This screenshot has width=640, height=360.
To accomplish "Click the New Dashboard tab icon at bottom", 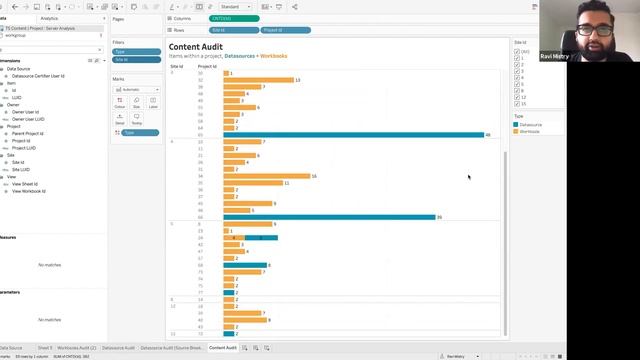I will tap(256, 348).
